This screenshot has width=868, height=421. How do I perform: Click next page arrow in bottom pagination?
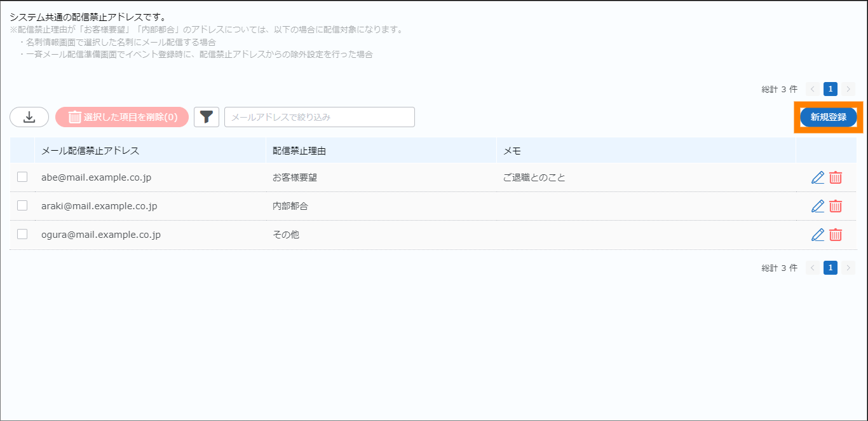point(848,268)
